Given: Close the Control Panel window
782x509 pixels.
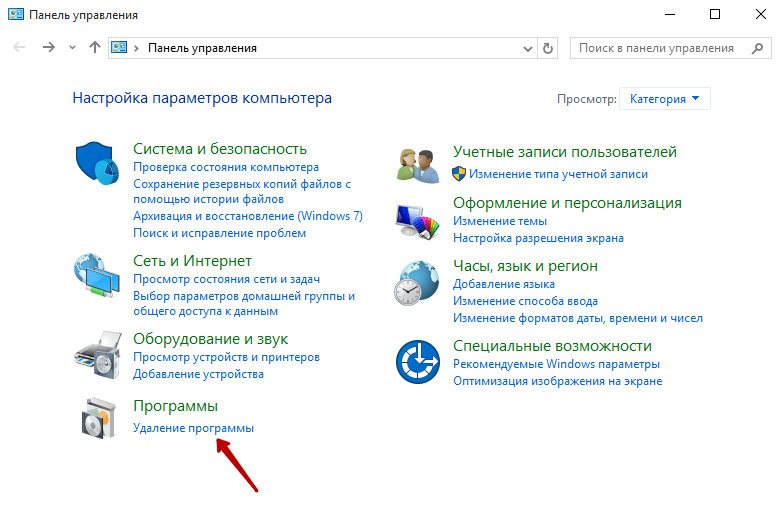Looking at the screenshot, I should (x=761, y=14).
